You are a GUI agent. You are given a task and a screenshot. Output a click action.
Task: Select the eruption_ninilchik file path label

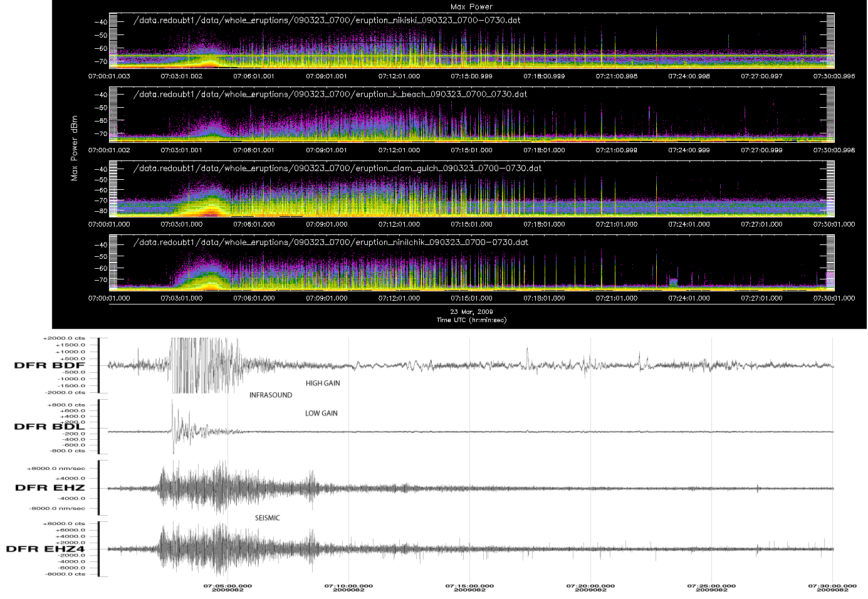click(331, 242)
